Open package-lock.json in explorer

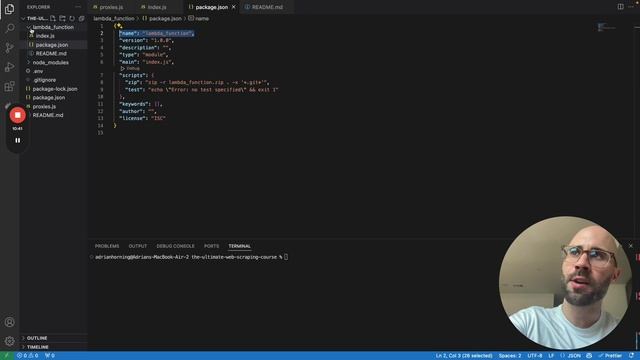click(55, 89)
